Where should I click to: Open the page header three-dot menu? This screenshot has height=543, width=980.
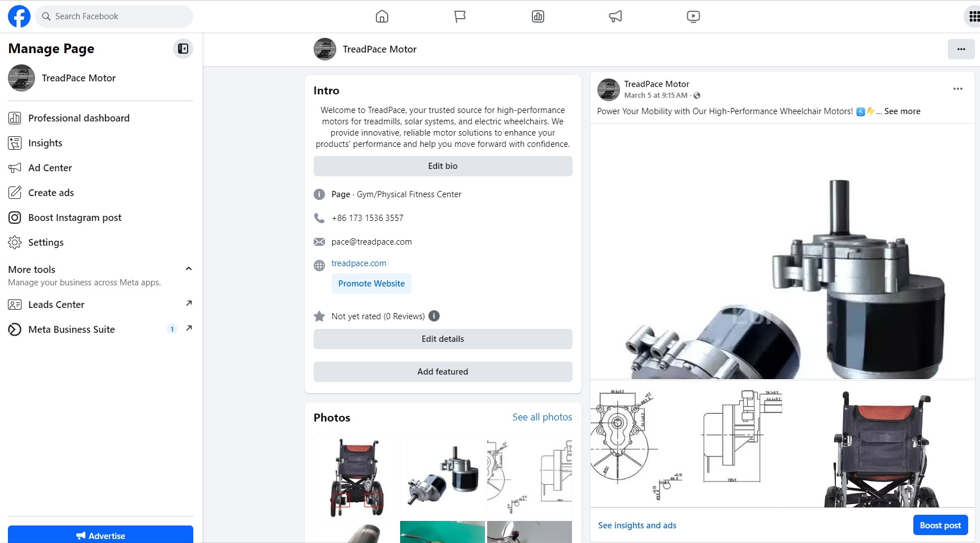tap(961, 49)
